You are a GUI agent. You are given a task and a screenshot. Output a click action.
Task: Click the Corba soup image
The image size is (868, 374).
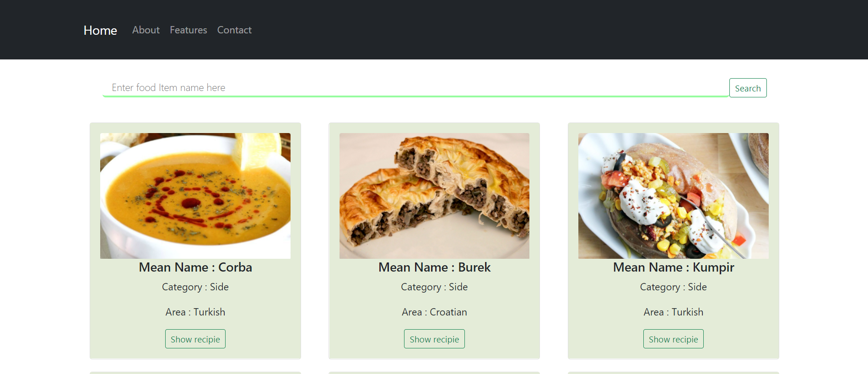coord(195,196)
